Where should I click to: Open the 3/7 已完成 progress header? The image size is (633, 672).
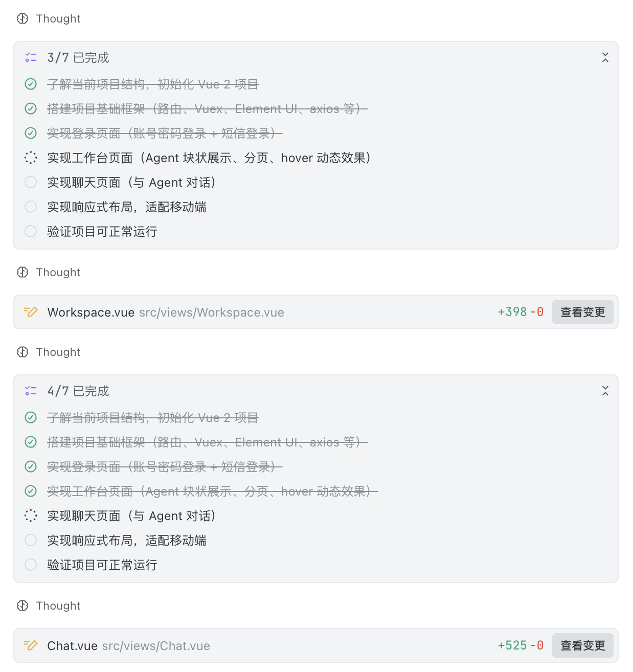pyautogui.click(x=78, y=58)
